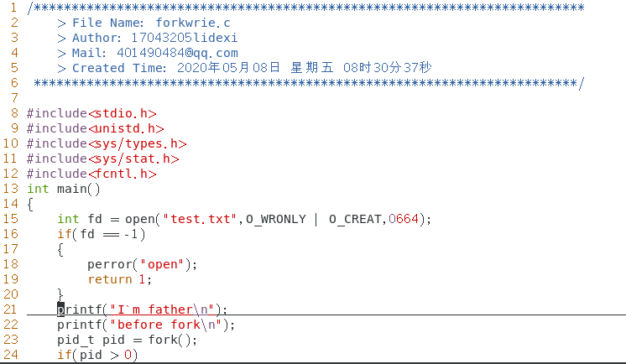Click the unistd.h include header
Viewport: 626px width, 364px height.
point(126,128)
